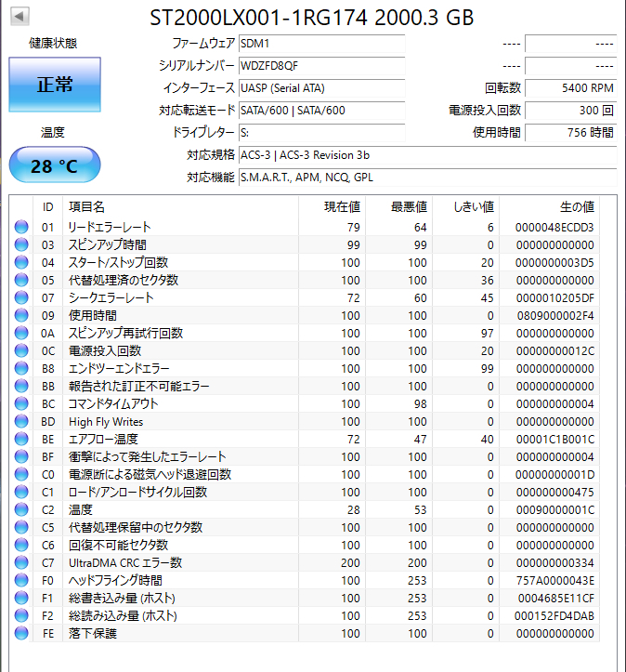The width and height of the screenshot is (626, 672).
Task: Click the back arrow disk navigation button
Action: tap(20, 17)
